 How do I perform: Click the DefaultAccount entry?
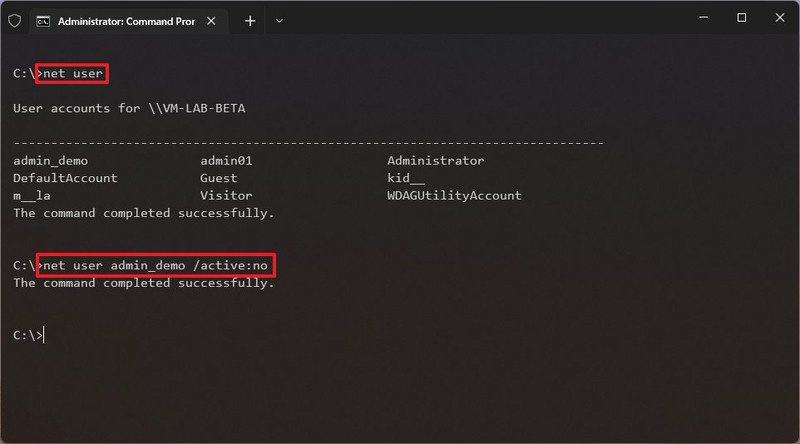pyautogui.click(x=65, y=178)
